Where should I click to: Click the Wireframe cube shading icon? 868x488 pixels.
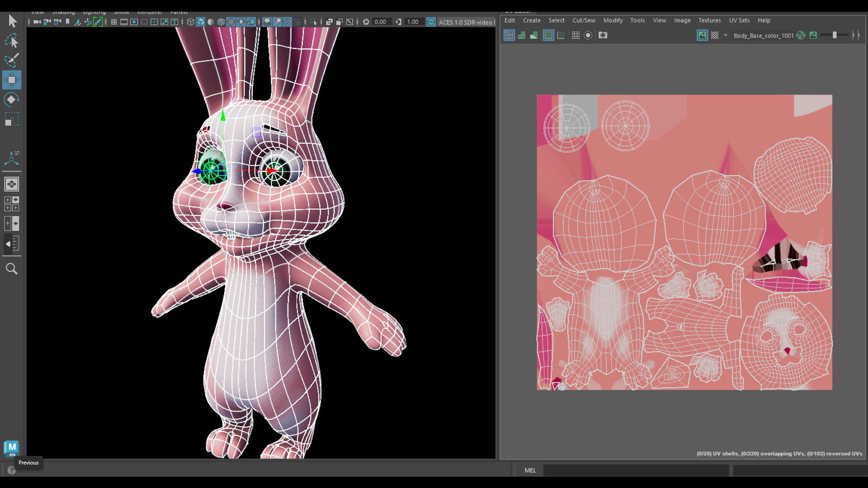pyautogui.click(x=190, y=22)
